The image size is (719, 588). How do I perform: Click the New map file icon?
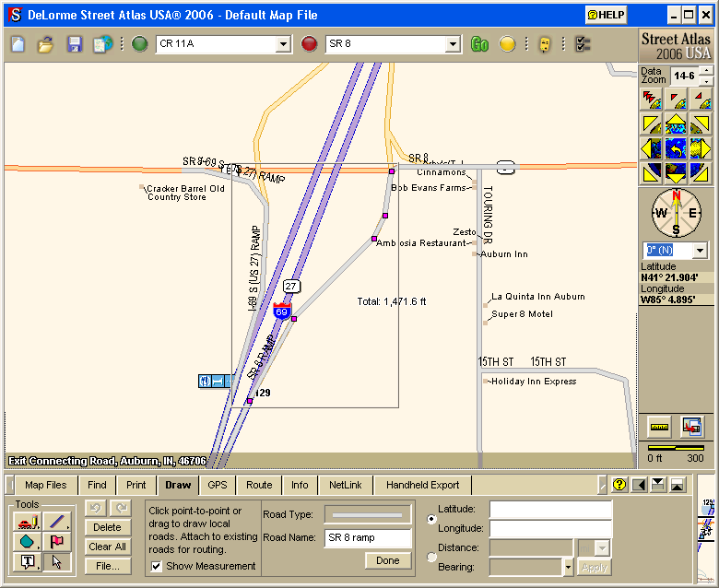point(18,44)
